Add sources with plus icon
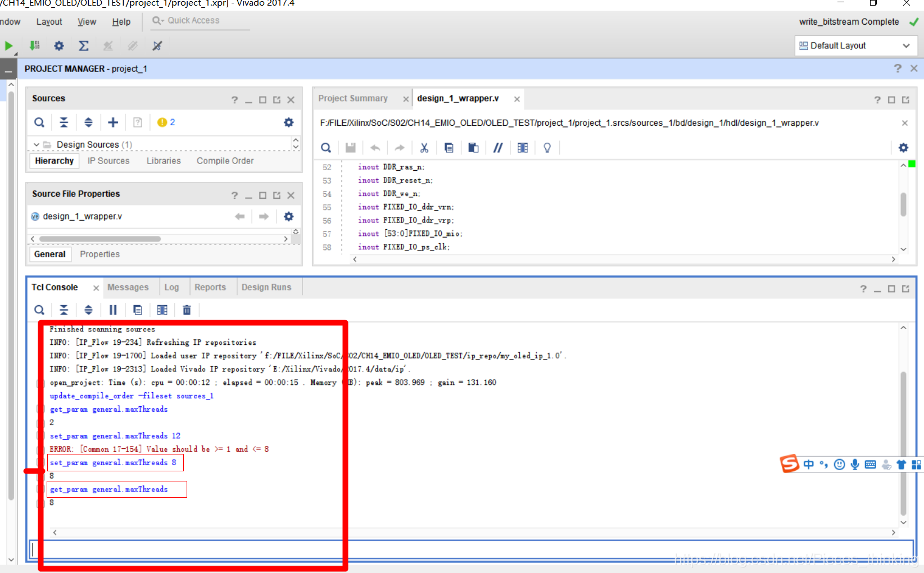The width and height of the screenshot is (924, 573). (x=113, y=122)
